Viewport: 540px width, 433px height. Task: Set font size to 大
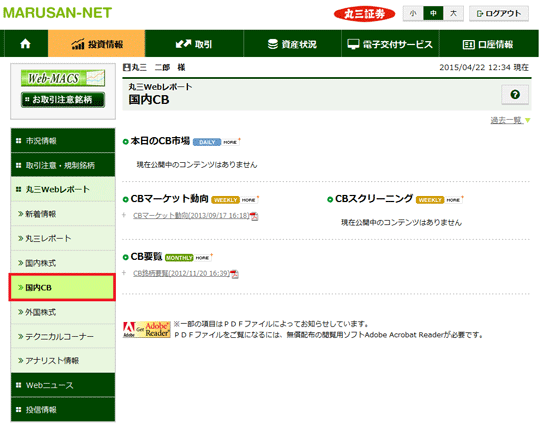453,13
